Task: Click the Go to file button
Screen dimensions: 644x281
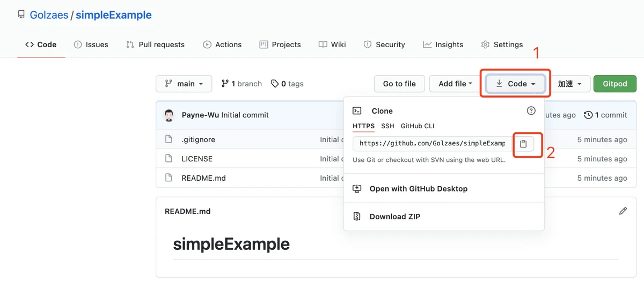Action: [399, 84]
